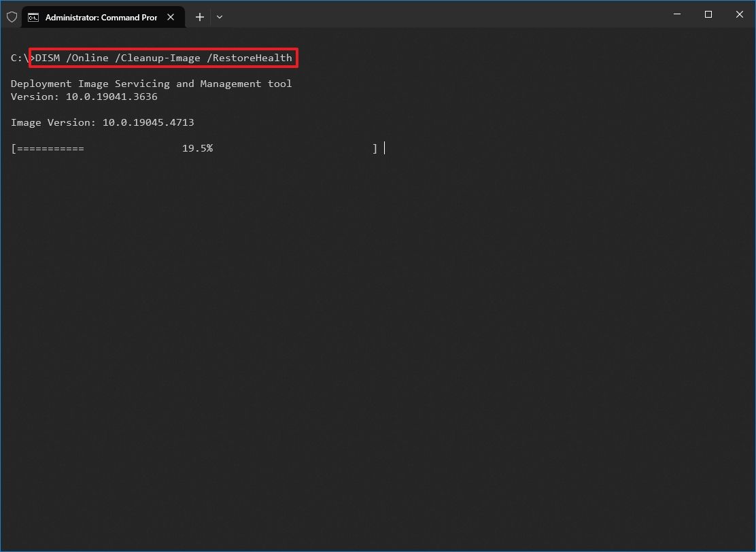Click the /RestoreHealth parameter text
The image size is (756, 552).
coord(252,58)
